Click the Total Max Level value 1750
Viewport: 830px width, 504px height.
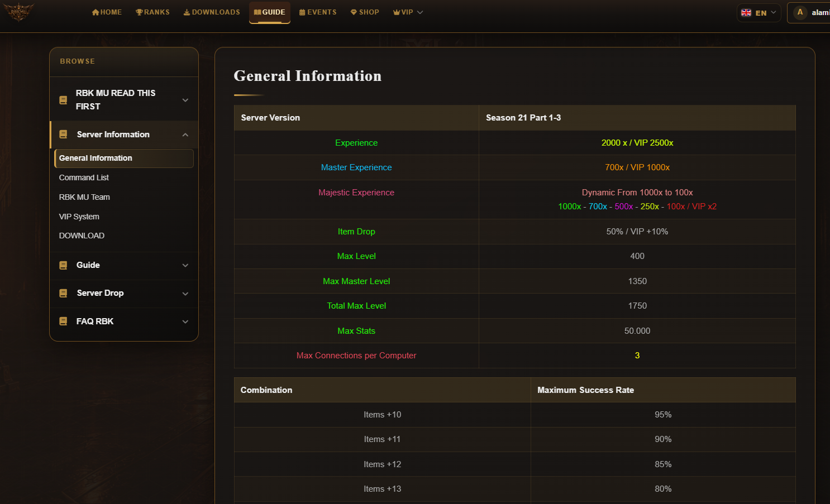[637, 306]
